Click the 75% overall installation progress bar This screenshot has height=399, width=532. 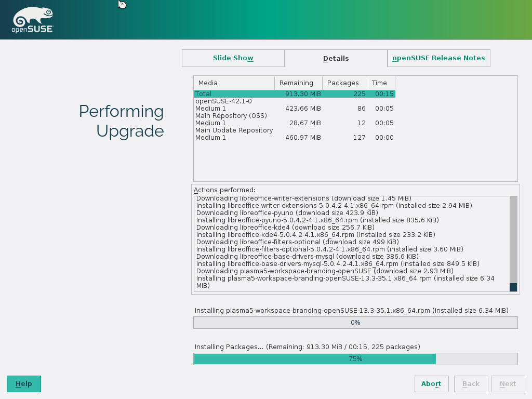(355, 359)
